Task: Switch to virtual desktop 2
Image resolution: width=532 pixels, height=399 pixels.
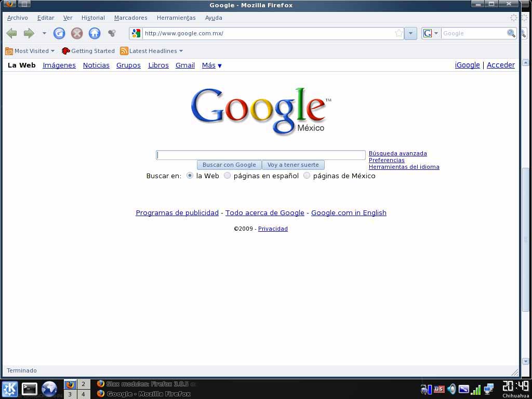Action: 84,384
